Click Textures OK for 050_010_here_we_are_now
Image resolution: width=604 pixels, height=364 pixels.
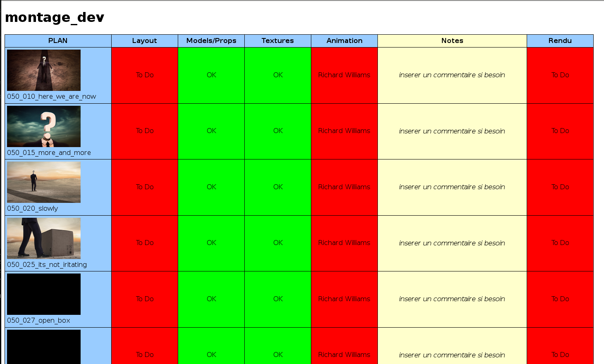(x=278, y=75)
